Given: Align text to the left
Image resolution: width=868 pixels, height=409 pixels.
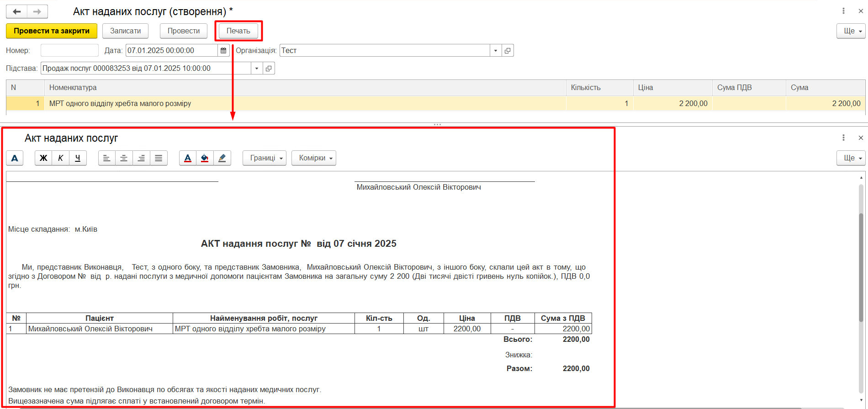Looking at the screenshot, I should click(x=106, y=158).
